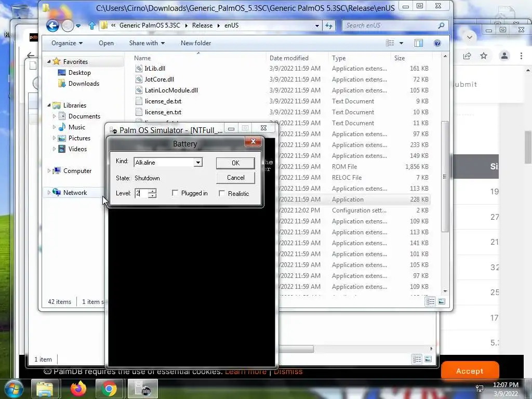532x399 pixels.
Task: Go back in the Explorer window
Action: (x=52, y=26)
